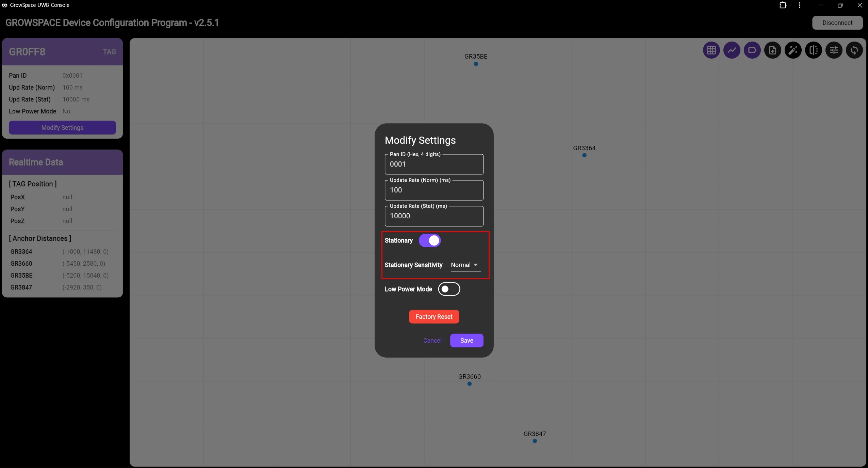Open the Stationary Sensitivity dropdown
The image size is (868, 468).
click(465, 265)
